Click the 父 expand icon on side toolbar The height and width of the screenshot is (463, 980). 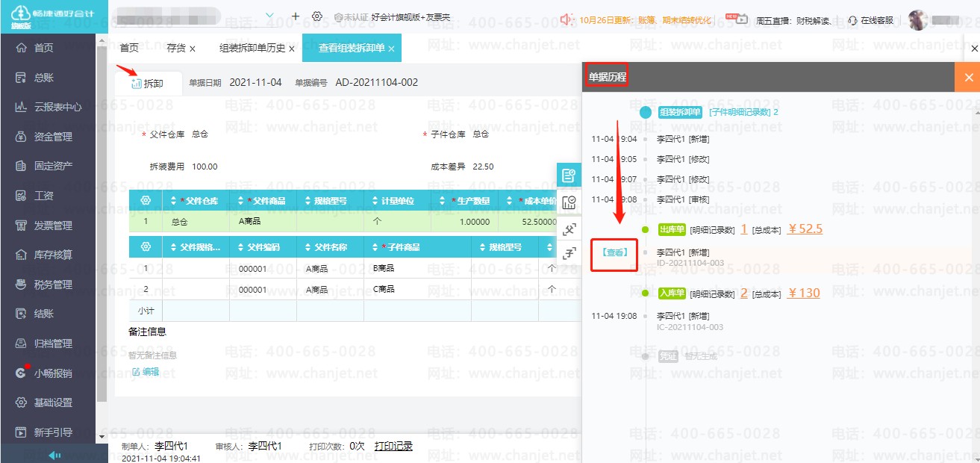pyautogui.click(x=569, y=229)
